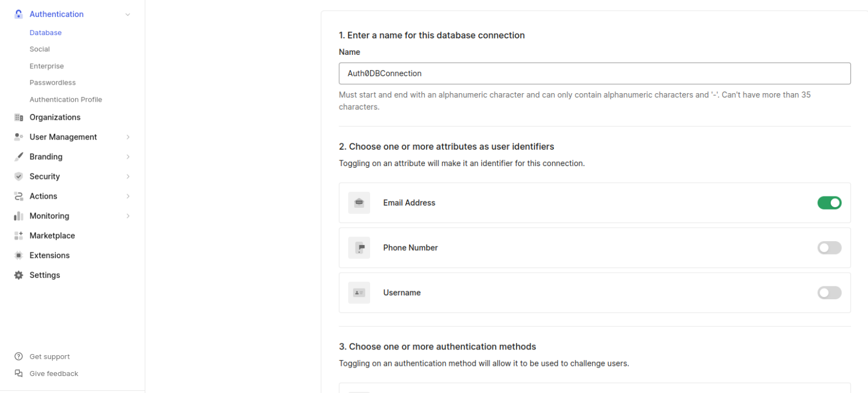Open Settings via the gear icon
The image size is (868, 393).
point(19,275)
